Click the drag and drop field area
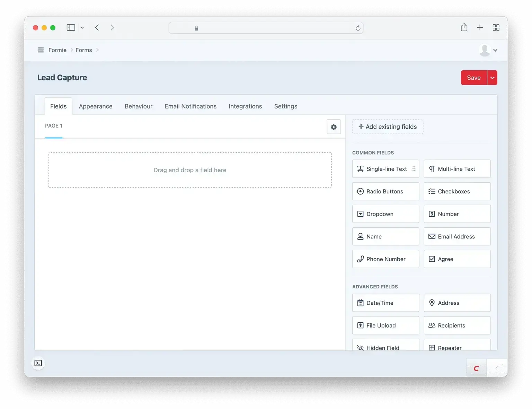This screenshot has width=532, height=409. click(190, 170)
